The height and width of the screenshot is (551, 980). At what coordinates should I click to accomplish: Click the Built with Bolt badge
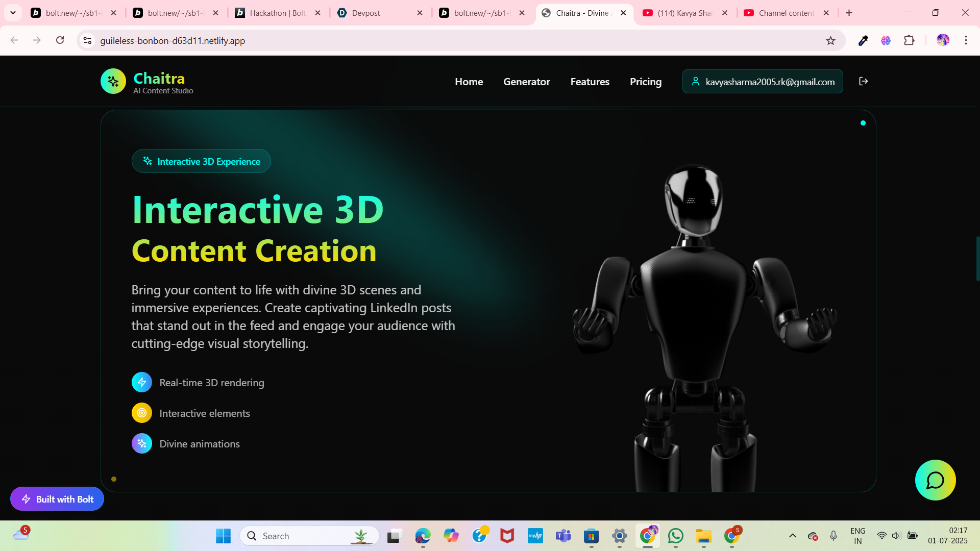tap(57, 499)
